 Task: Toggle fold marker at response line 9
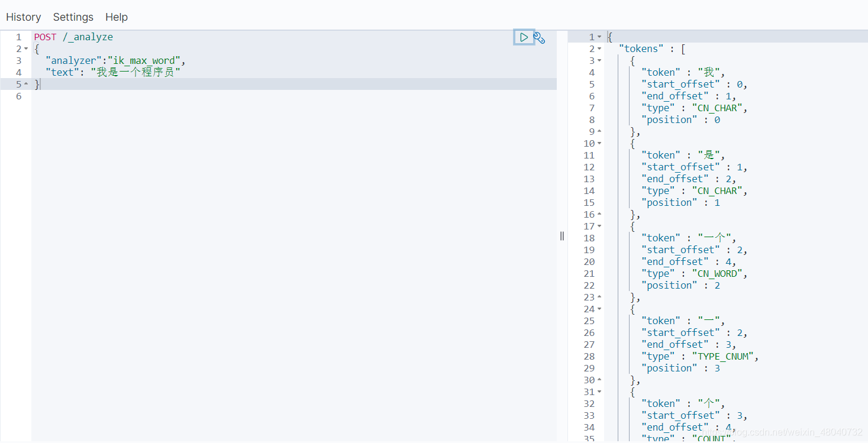599,131
